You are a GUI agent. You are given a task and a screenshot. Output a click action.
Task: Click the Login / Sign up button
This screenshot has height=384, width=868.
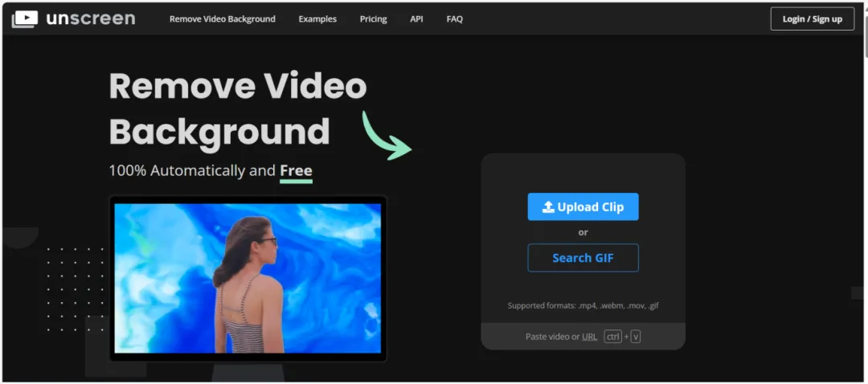[812, 18]
